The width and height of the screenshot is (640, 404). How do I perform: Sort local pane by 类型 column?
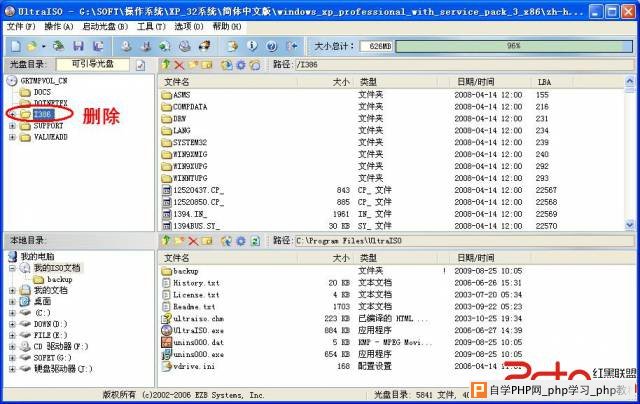coord(396,258)
